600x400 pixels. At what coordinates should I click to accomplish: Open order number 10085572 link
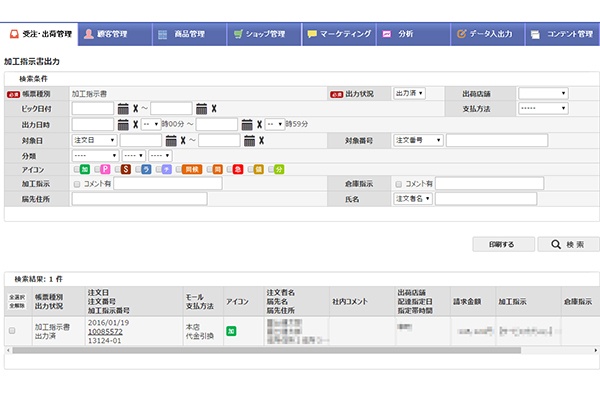(x=105, y=330)
